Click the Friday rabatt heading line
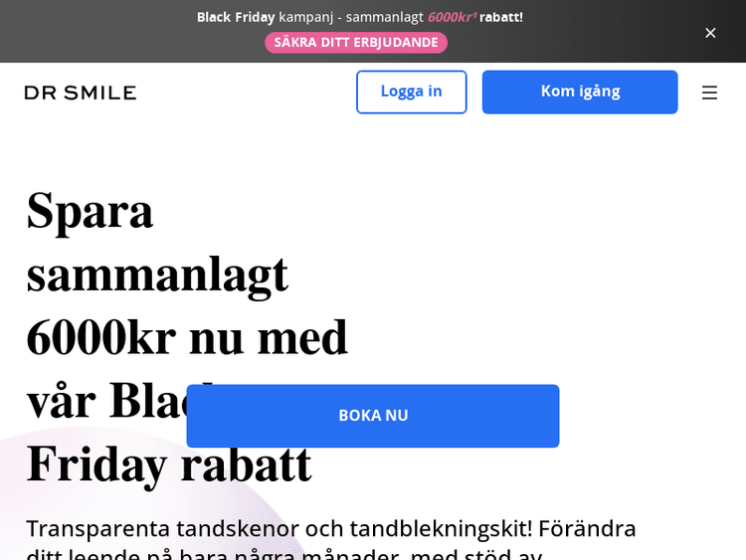746x560 pixels. [169, 464]
